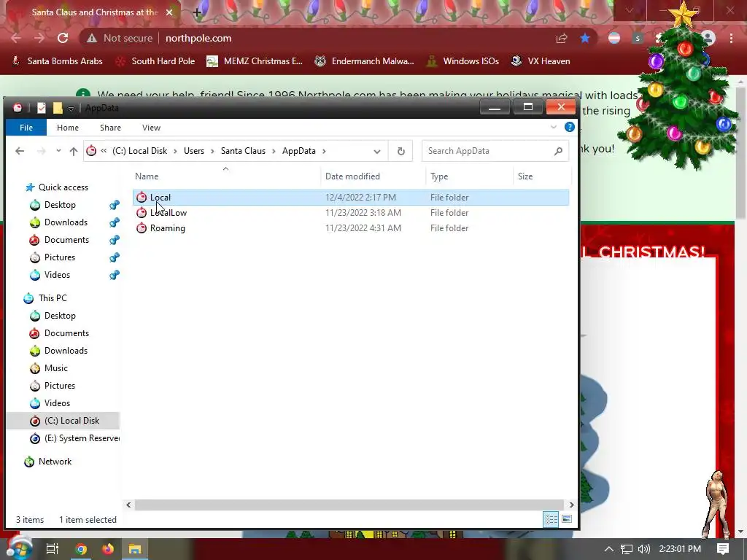Click the search magnifier icon

558,151
